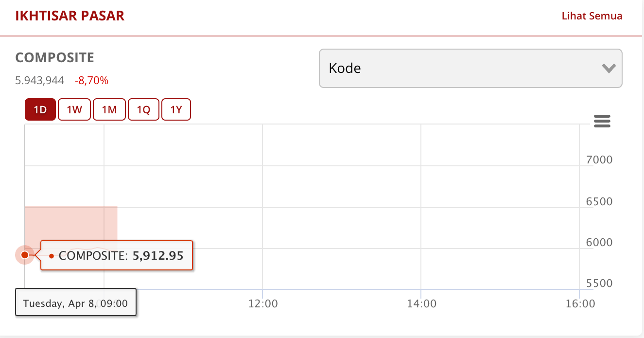The image size is (644, 338).
Task: Click the 12:00 time axis label
Action: click(262, 304)
